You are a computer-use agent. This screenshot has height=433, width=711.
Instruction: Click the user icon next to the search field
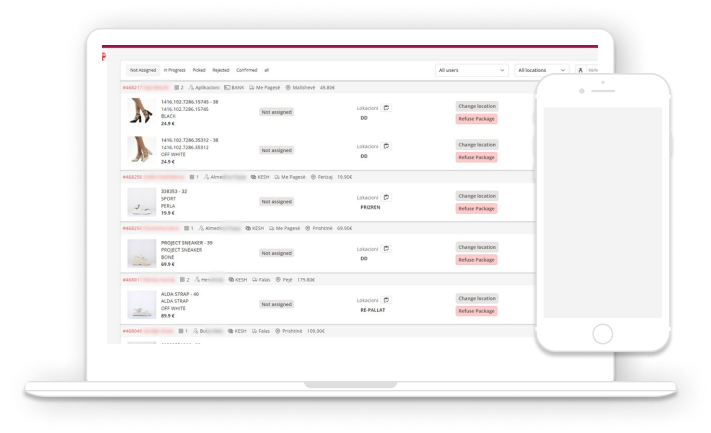coord(580,70)
